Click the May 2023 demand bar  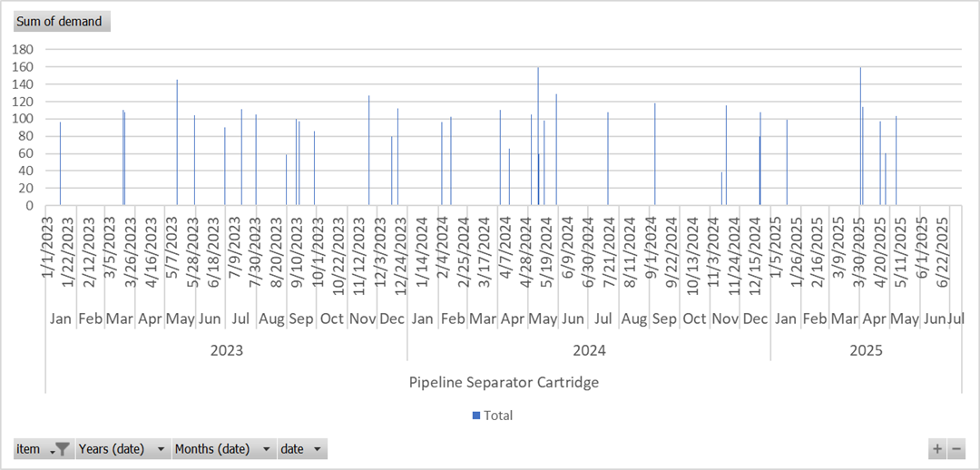click(177, 142)
